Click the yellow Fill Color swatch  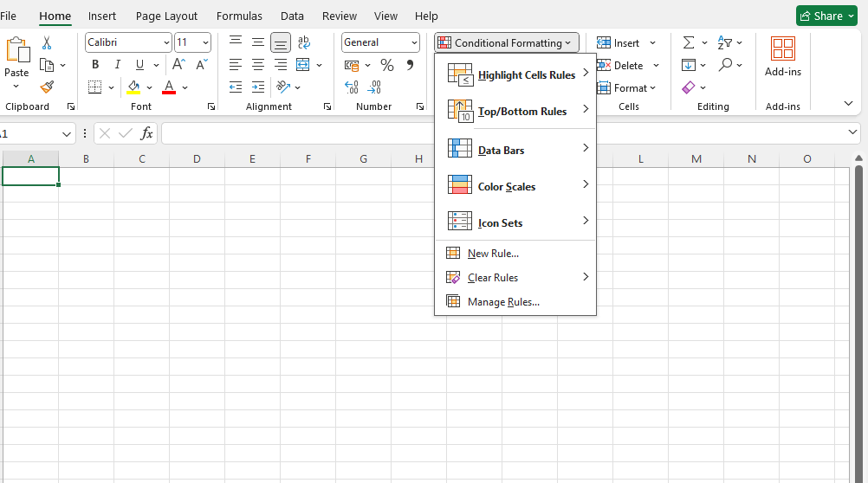133,87
